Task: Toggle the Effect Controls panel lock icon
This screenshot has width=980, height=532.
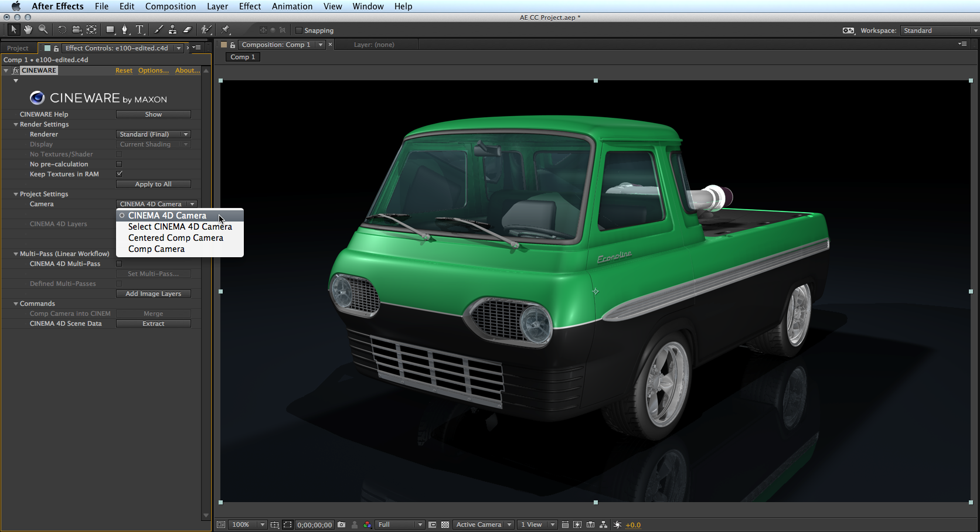Action: click(x=56, y=48)
